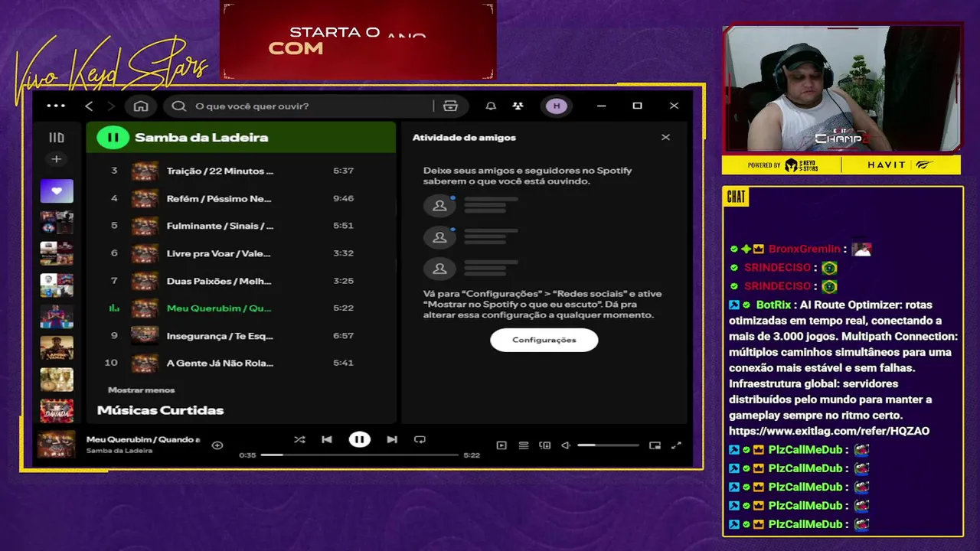Open second playlist thumbnail in library sidebar

click(x=57, y=222)
